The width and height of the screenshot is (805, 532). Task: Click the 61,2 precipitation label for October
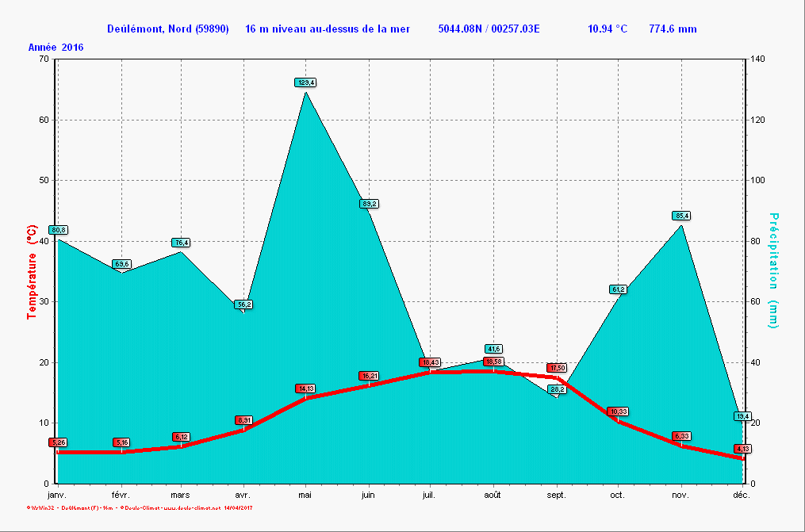[618, 289]
